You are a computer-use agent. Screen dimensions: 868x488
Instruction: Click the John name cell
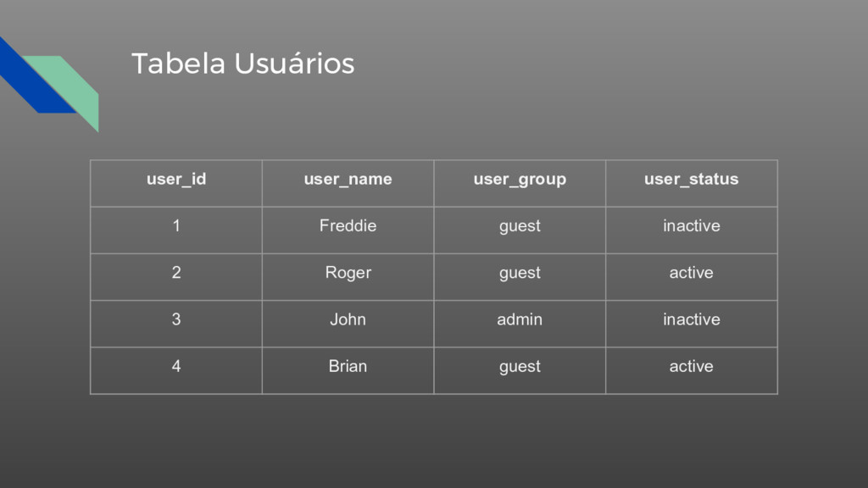[x=348, y=324]
